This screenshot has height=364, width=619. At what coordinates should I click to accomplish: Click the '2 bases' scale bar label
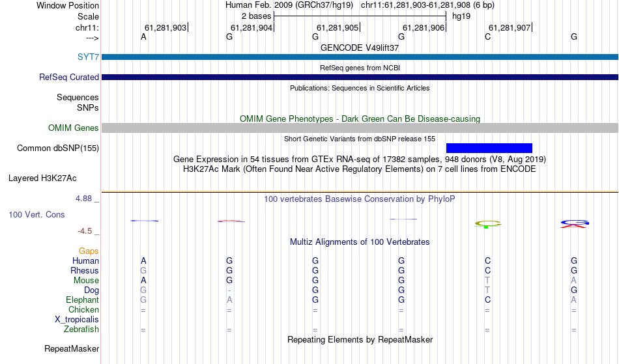click(256, 16)
